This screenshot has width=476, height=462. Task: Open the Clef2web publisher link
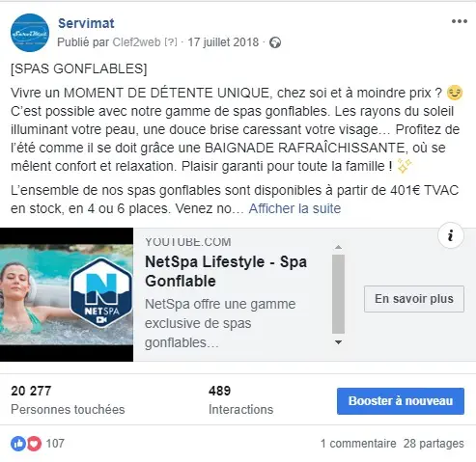136,42
